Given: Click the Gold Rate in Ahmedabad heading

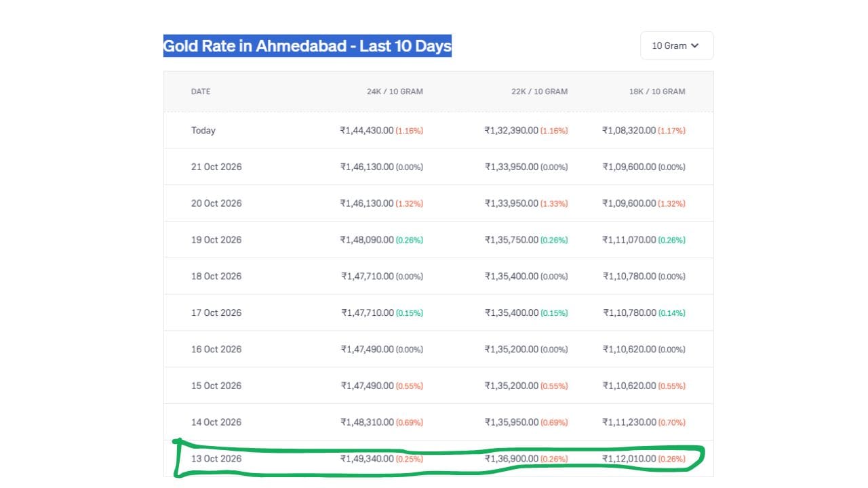Looking at the screenshot, I should pos(307,46).
